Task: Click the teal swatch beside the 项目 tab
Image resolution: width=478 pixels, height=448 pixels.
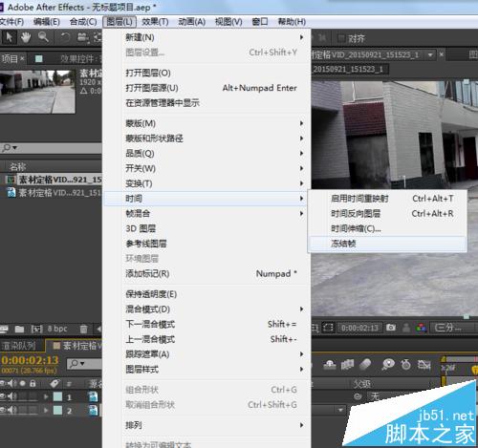Action: coord(38,59)
